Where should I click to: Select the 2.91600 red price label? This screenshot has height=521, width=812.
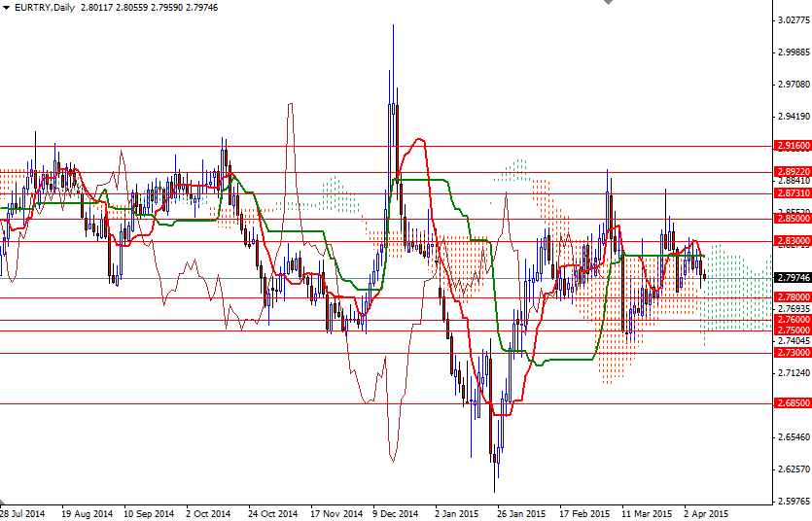click(x=793, y=146)
